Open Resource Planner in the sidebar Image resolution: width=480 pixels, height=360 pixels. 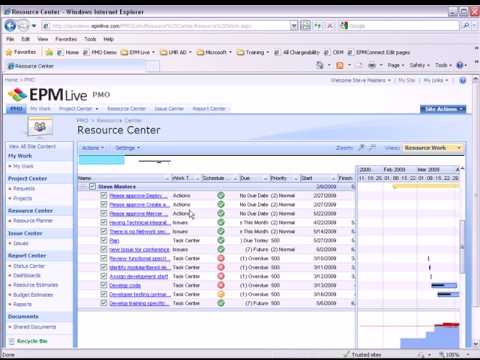33,221
